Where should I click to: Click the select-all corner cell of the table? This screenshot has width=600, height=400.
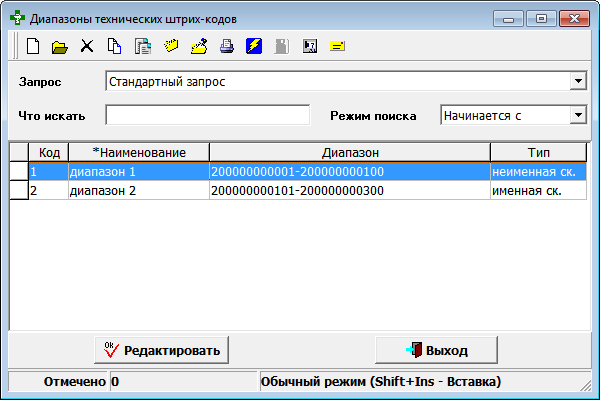19,152
